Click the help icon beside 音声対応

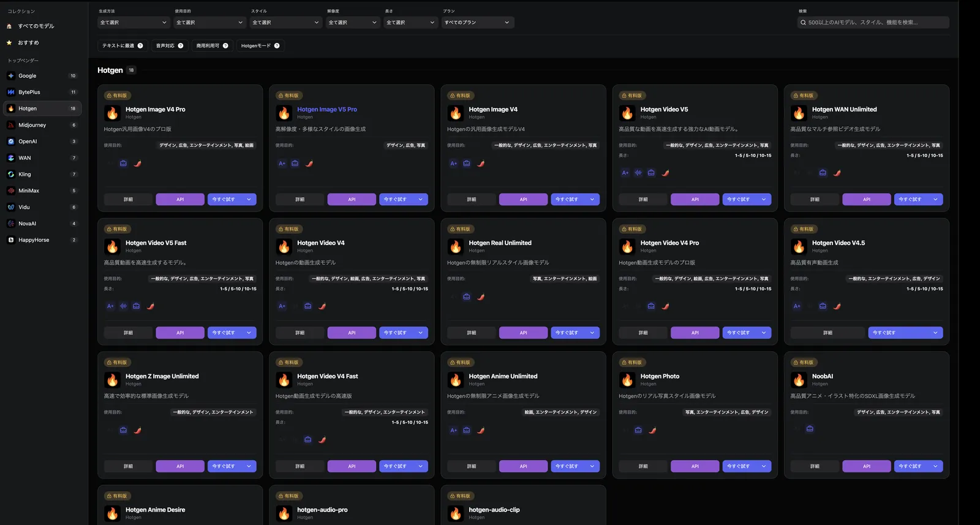click(x=181, y=46)
